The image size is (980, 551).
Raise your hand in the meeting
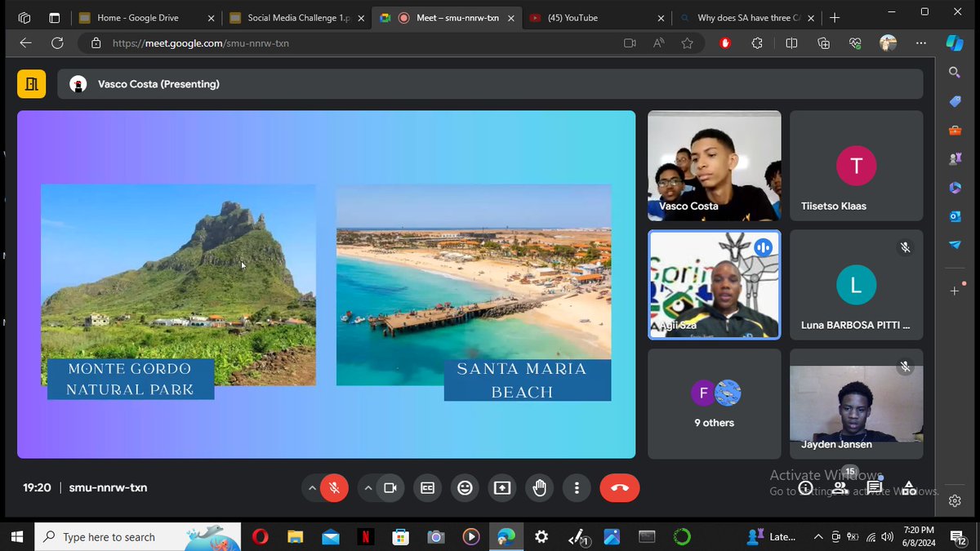click(540, 488)
